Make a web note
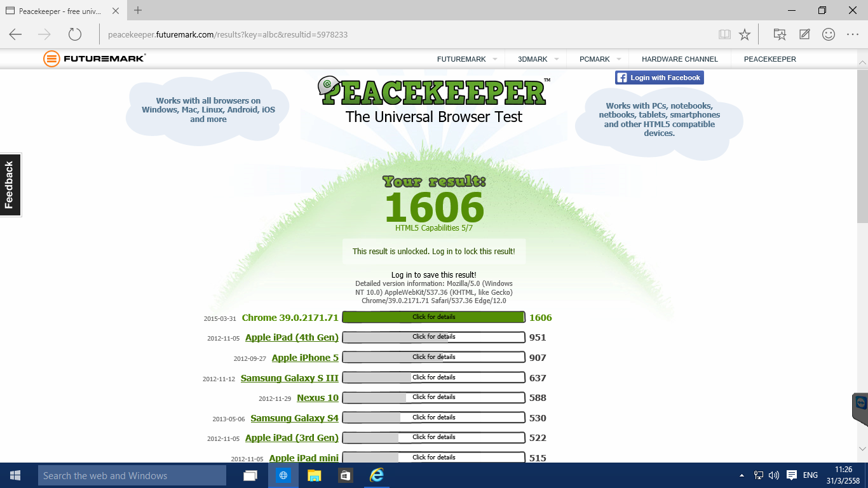Image resolution: width=868 pixels, height=488 pixels. tap(804, 34)
